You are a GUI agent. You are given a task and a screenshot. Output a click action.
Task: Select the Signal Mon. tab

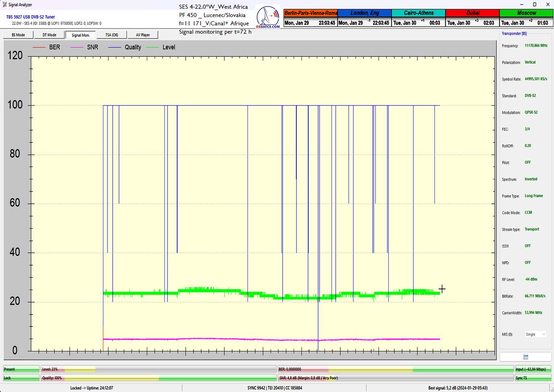click(x=80, y=35)
